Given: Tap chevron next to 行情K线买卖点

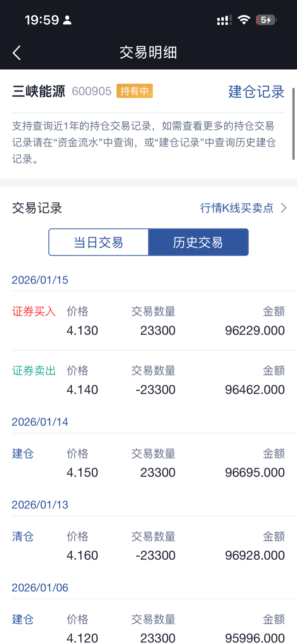Looking at the screenshot, I should 284,208.
